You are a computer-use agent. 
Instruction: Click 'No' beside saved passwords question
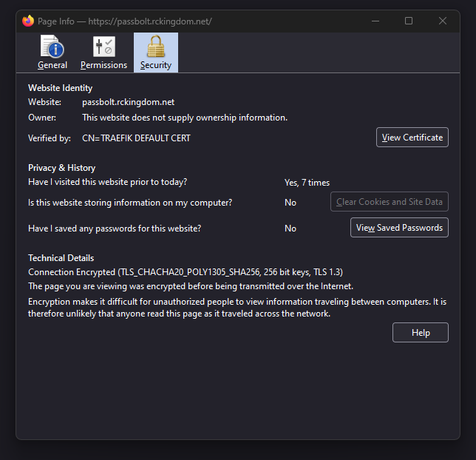(x=290, y=229)
